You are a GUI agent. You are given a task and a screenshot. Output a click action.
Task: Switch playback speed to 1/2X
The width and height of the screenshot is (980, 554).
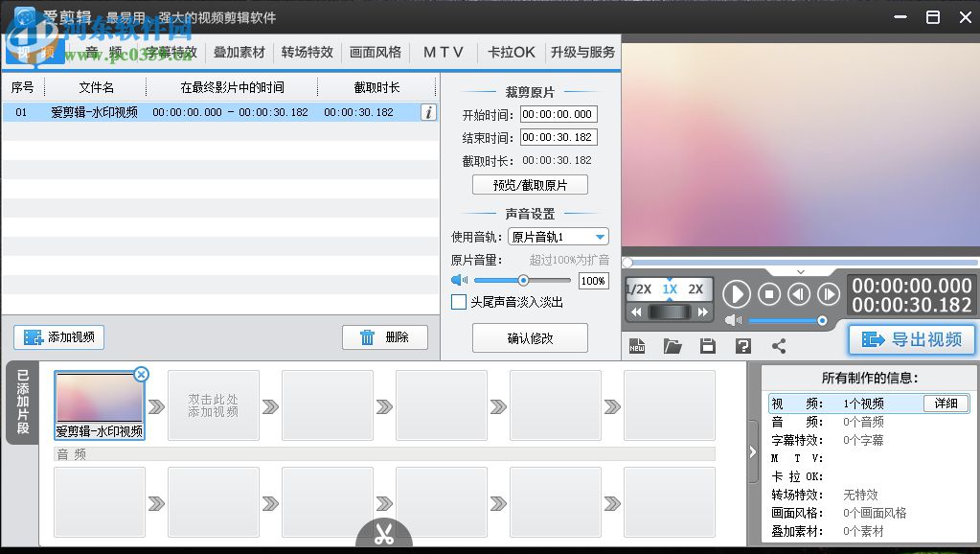pos(638,289)
